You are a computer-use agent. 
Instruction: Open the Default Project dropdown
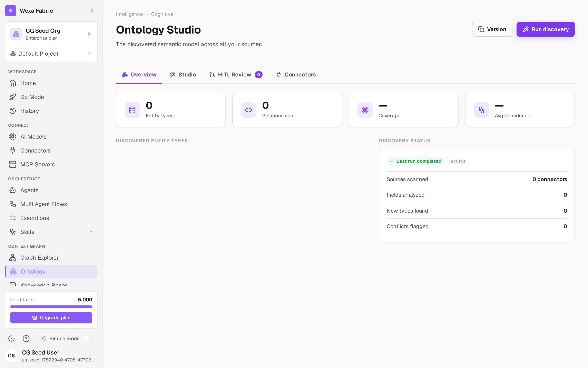coord(51,54)
